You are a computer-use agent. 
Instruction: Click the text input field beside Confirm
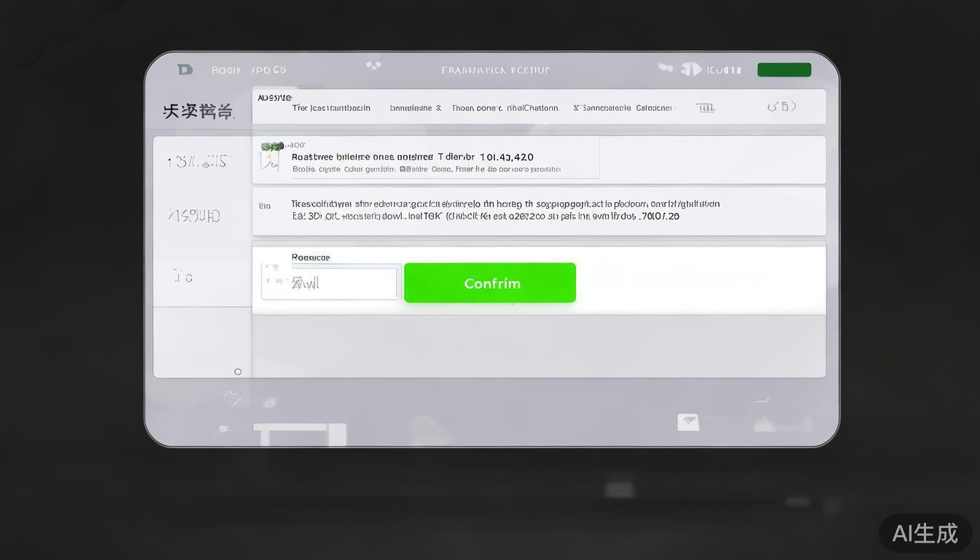click(x=343, y=283)
